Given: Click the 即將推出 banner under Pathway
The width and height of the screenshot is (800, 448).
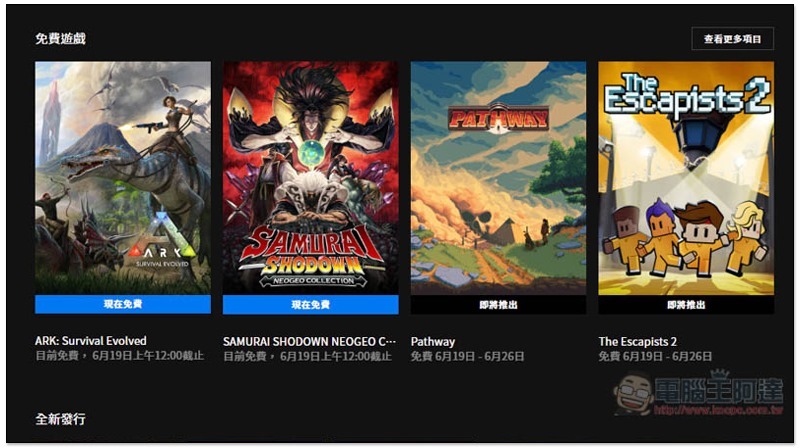Looking at the screenshot, I should click(x=498, y=305).
